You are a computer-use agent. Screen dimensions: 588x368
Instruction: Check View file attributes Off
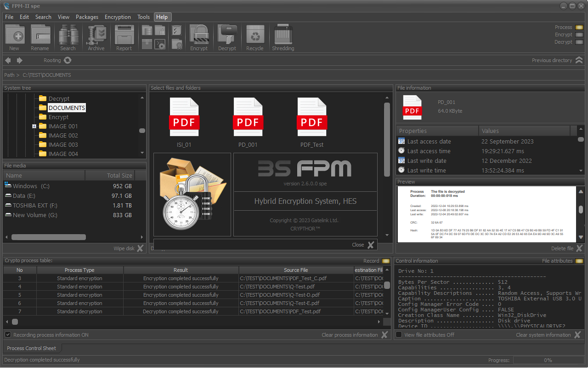tap(399, 335)
